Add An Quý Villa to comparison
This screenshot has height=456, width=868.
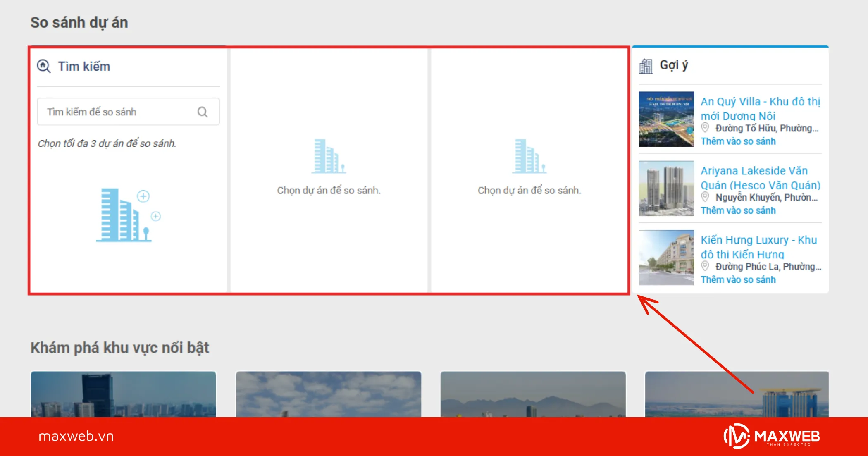738,141
